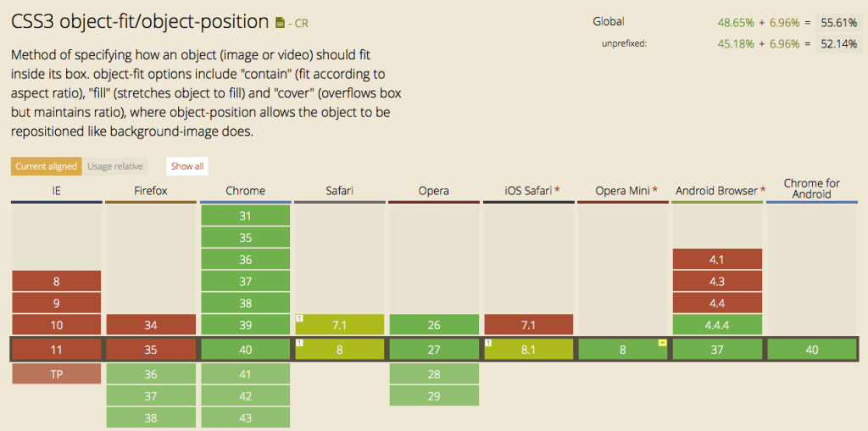This screenshot has width=868, height=431.
Task: Click the asterisk next to Android Browser
Action: point(764,191)
